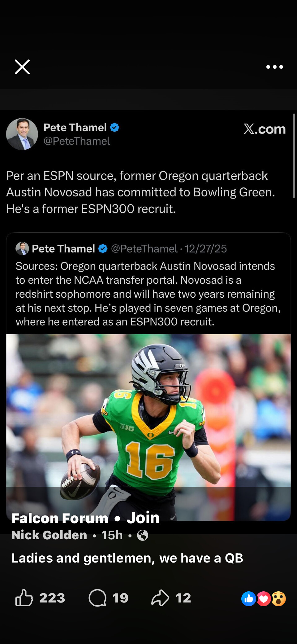Open the quarterback photo in jersey 16
Viewport: 297px width, 644px height.
point(148,418)
